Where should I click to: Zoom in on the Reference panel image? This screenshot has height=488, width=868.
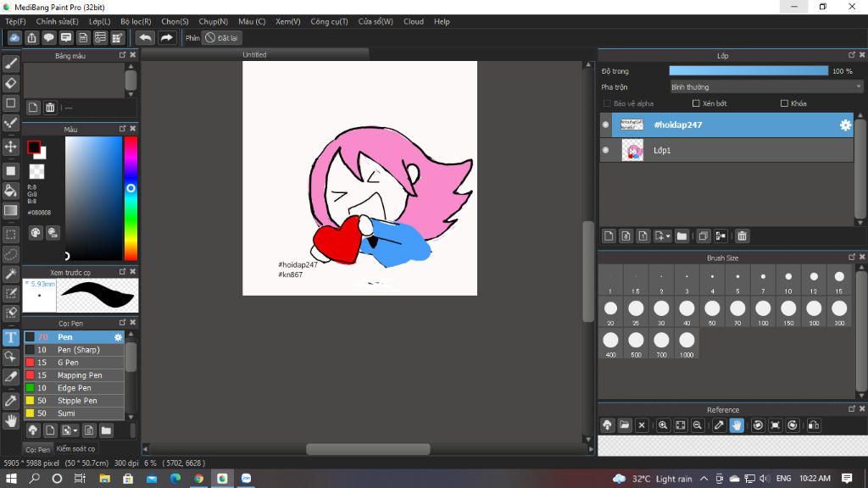point(663,425)
